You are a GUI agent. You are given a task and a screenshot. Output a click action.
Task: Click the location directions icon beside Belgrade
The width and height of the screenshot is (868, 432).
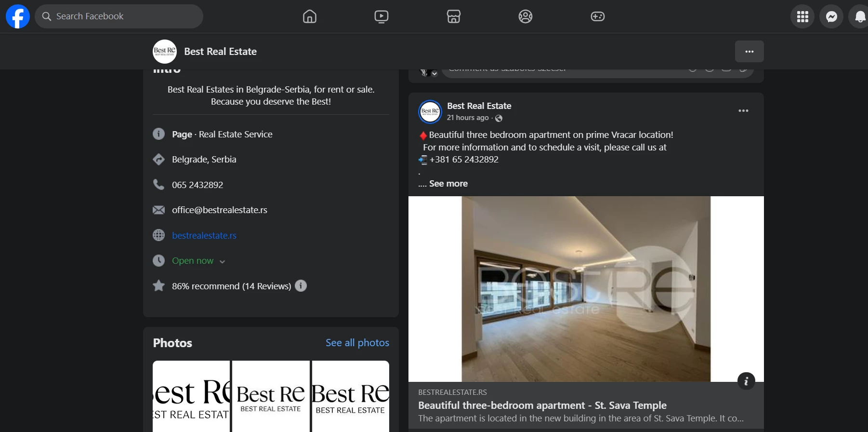[x=158, y=159]
